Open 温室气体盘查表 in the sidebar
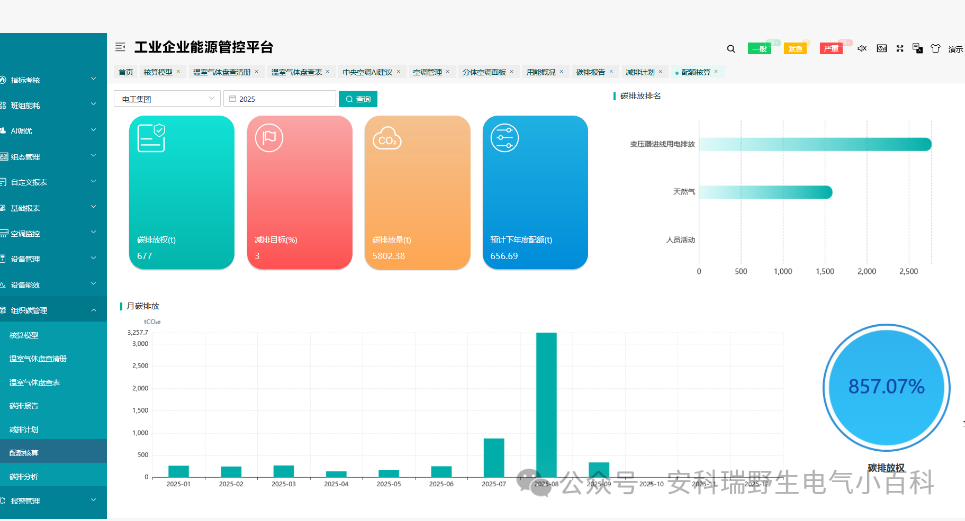 54,382
